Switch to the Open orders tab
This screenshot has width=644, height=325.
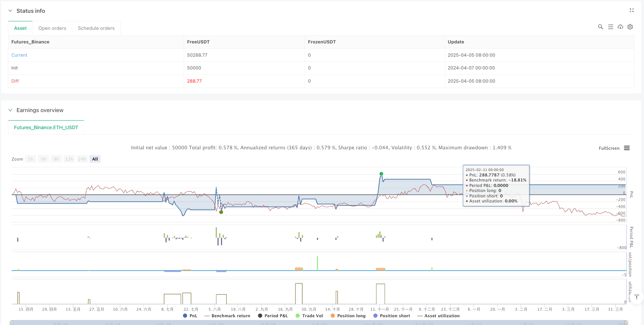point(52,28)
